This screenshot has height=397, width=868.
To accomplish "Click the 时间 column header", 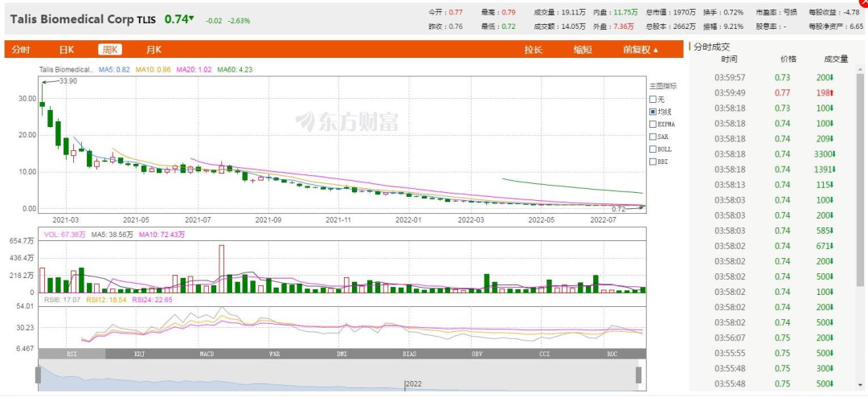I will (x=729, y=59).
